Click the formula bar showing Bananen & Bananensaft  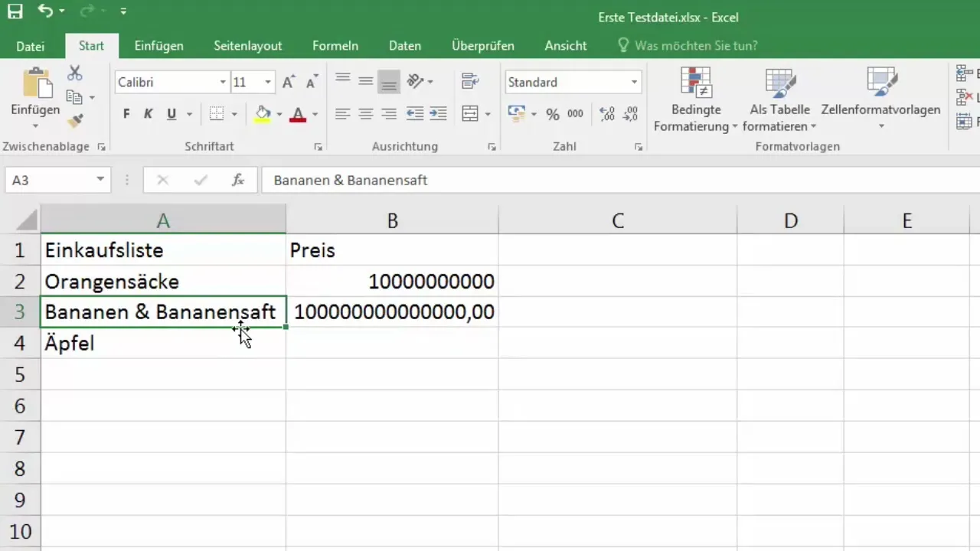coord(620,180)
